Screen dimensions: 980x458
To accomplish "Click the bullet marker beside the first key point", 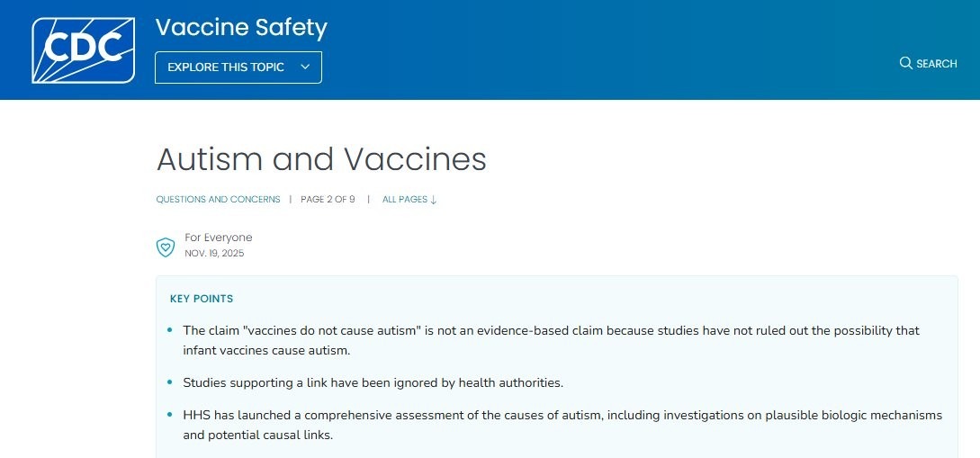I will click(x=171, y=330).
